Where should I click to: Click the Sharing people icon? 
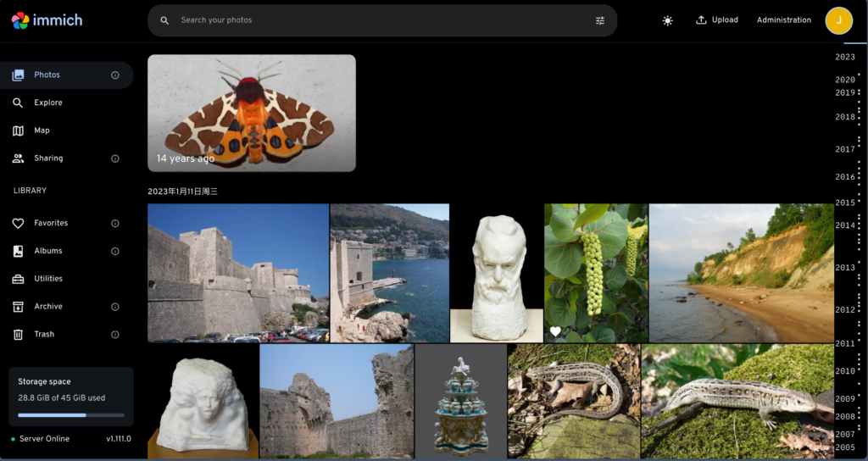19,158
